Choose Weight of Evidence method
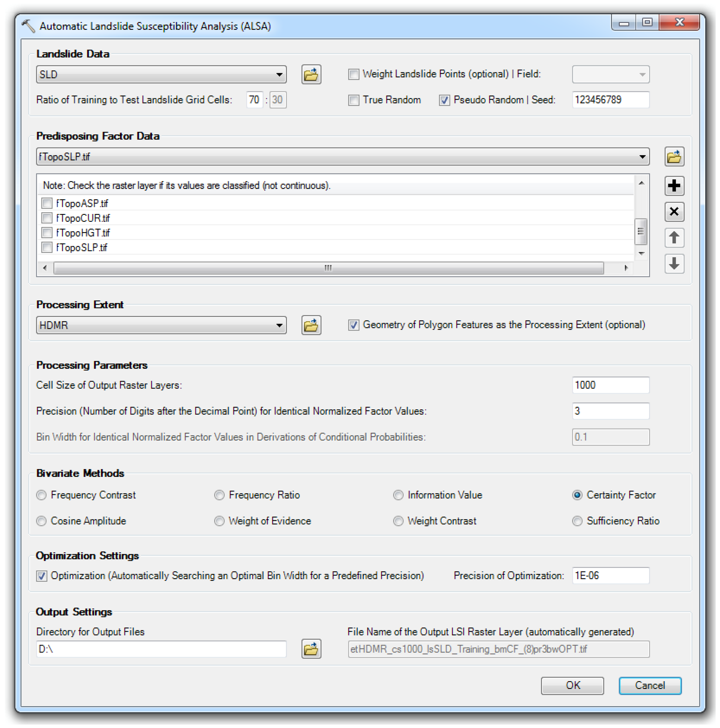Image resolution: width=720 pixels, height=728 pixels. pos(219,521)
